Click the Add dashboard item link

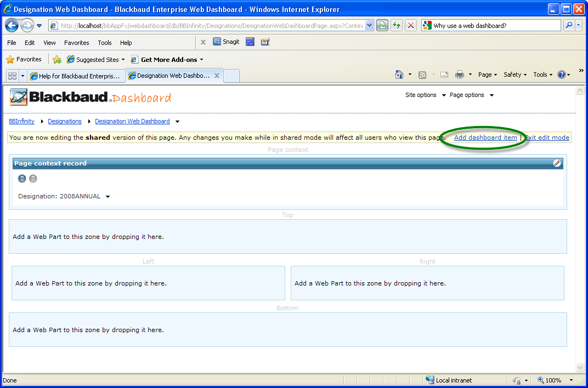(x=485, y=138)
